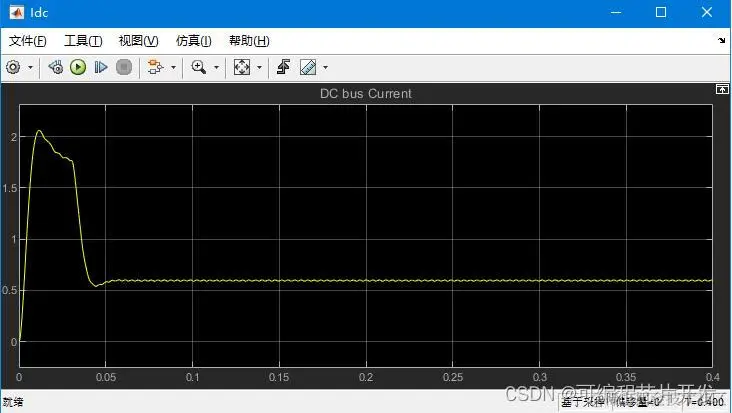
Task: Click the step back button
Action: click(56, 67)
